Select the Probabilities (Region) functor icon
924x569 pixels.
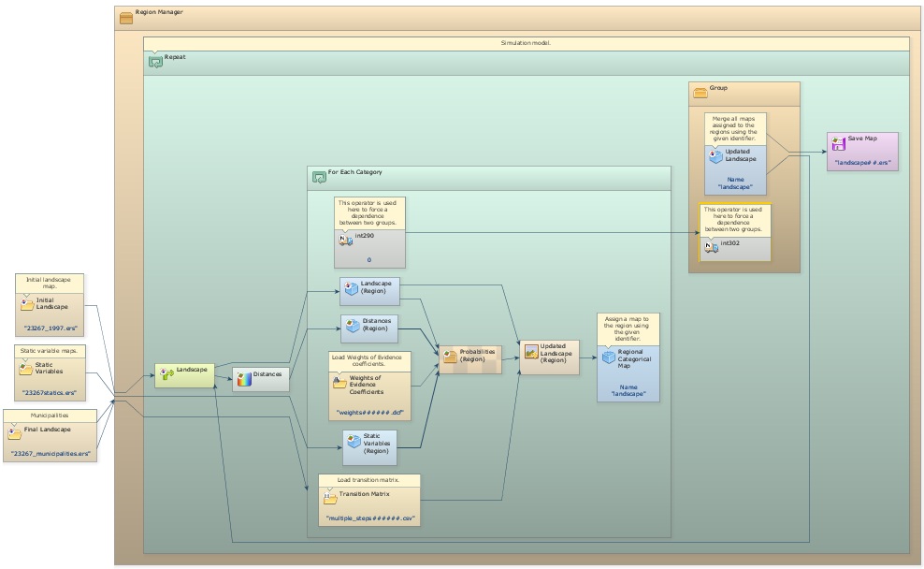tap(449, 356)
